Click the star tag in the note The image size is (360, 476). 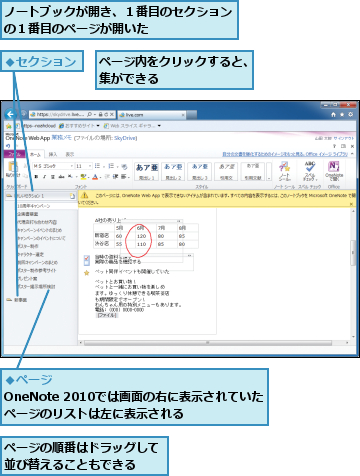click(87, 273)
